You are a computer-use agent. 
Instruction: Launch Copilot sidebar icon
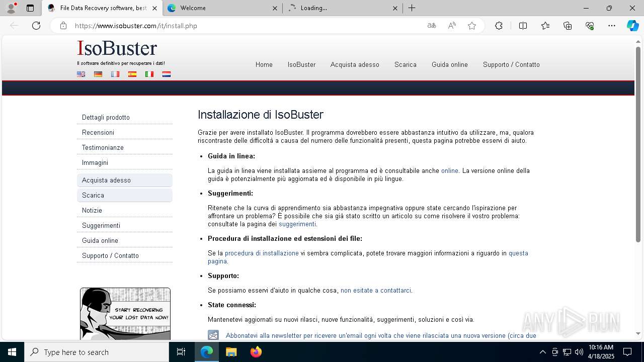tap(632, 26)
